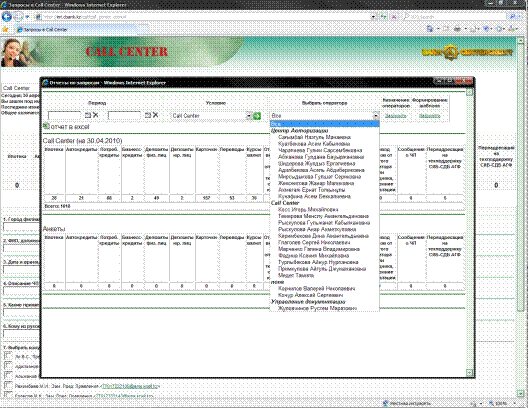Click the Refresh page icon
Viewport: 529px width, 409px height.
(x=384, y=17)
